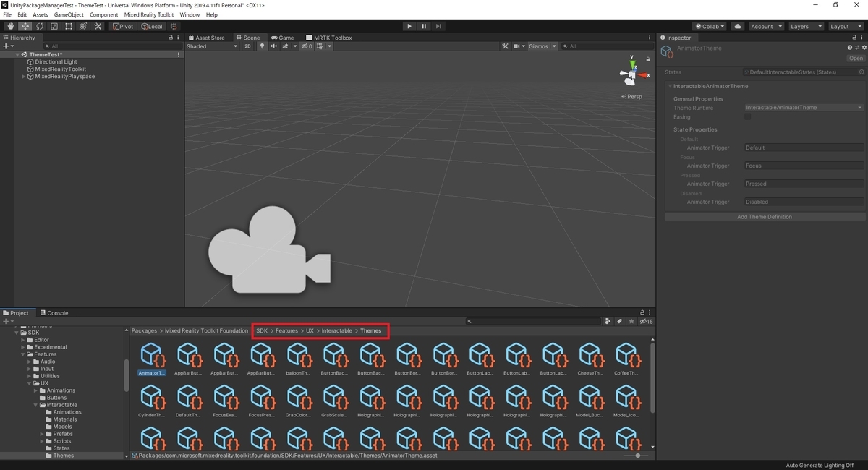
Task: Open Inspector preset settings icon
Action: (x=856, y=48)
